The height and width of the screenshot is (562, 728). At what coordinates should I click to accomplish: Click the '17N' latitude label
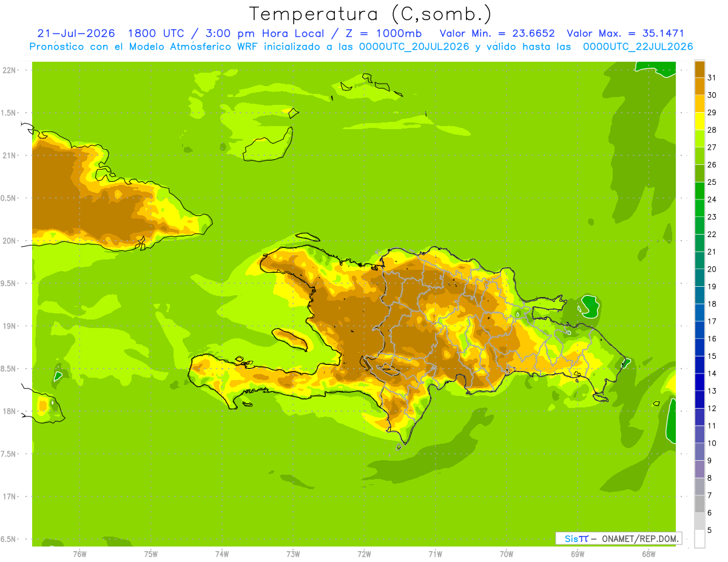(x=10, y=497)
